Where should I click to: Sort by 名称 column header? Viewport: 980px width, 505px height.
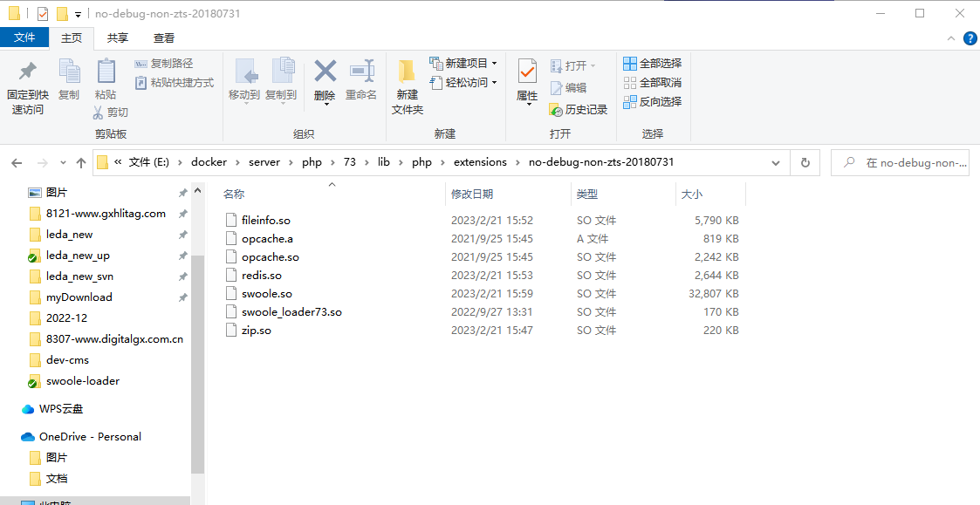coord(234,194)
